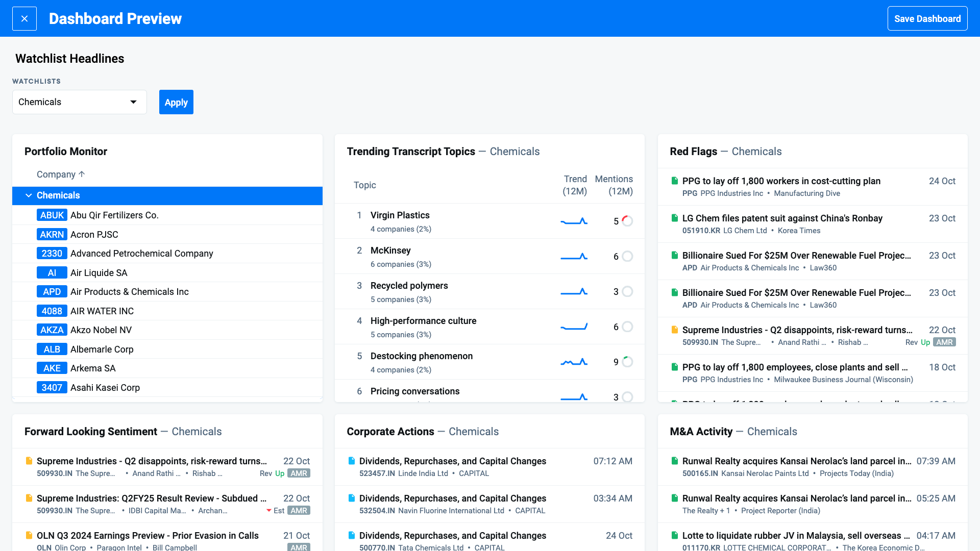
Task: Open Navin Fluorine dividends capital changes item
Action: pos(453,498)
